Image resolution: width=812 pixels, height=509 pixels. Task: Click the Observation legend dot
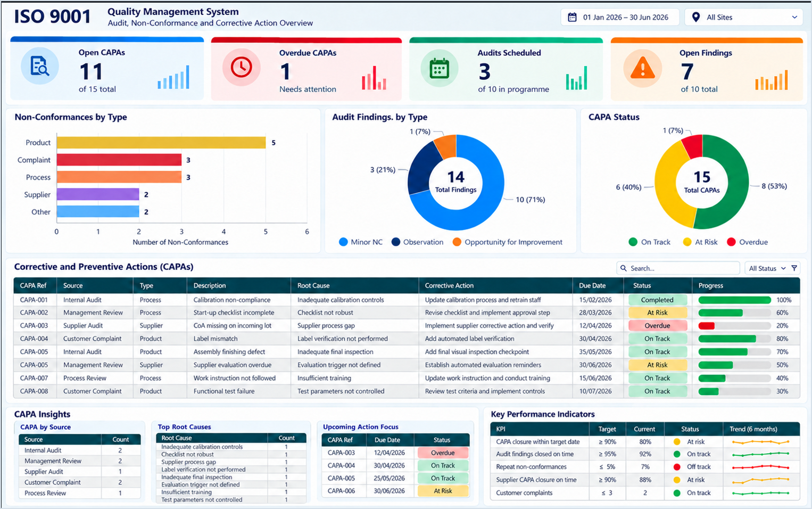point(396,242)
